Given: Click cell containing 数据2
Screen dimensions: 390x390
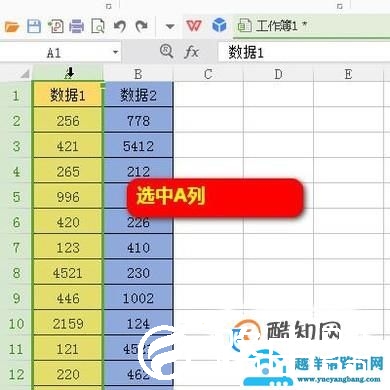Looking at the screenshot, I should [138, 95].
